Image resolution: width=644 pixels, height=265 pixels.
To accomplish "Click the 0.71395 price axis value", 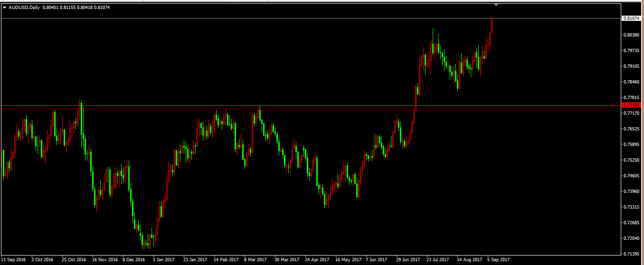I will (631, 254).
